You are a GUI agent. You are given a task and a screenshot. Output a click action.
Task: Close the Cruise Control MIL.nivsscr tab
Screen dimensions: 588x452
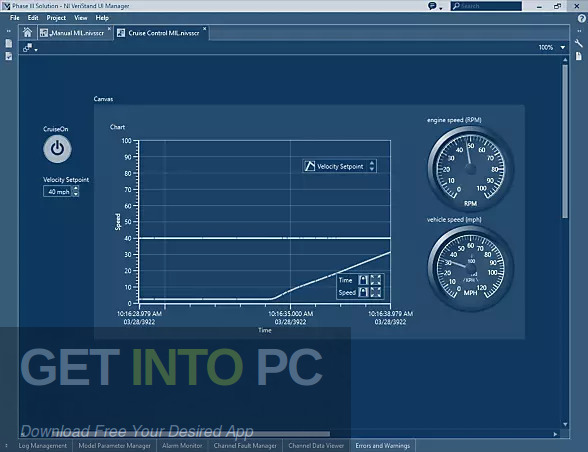204,29
